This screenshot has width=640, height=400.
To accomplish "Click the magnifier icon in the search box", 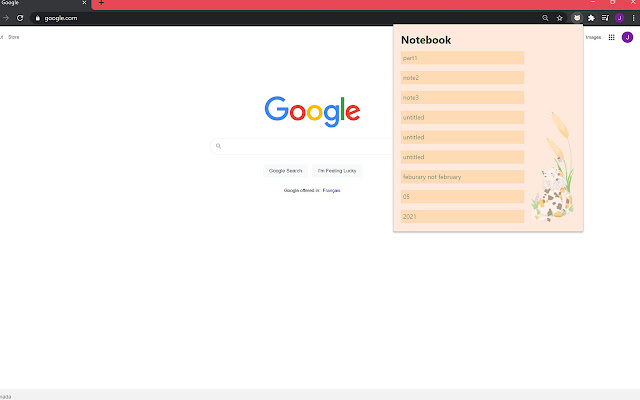I will coord(218,146).
